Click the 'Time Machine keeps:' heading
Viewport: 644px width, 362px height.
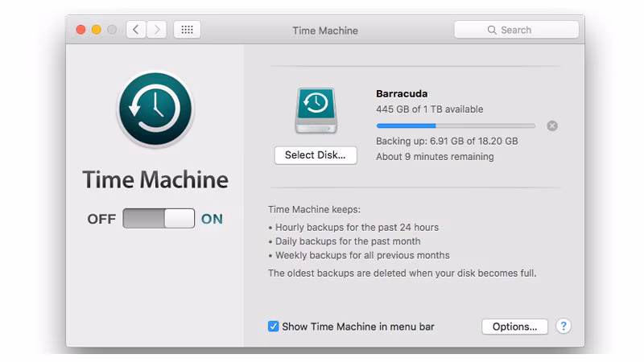tap(314, 209)
